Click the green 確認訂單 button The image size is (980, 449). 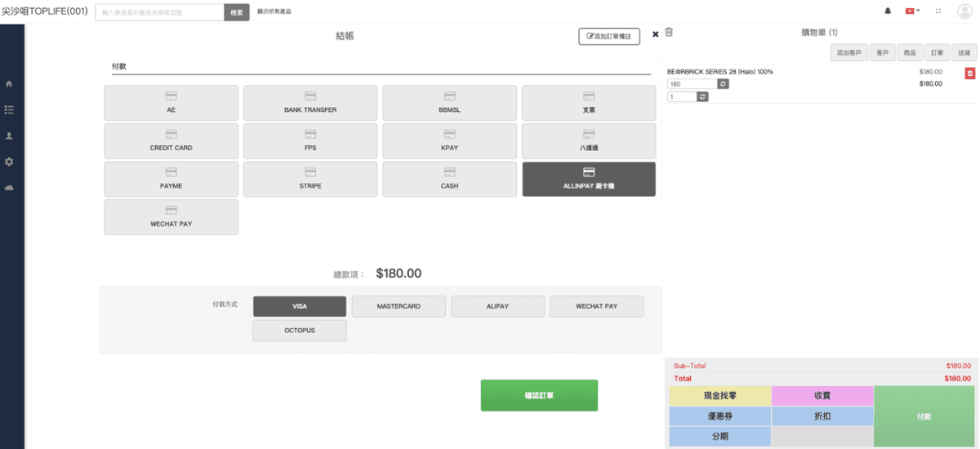click(x=539, y=395)
